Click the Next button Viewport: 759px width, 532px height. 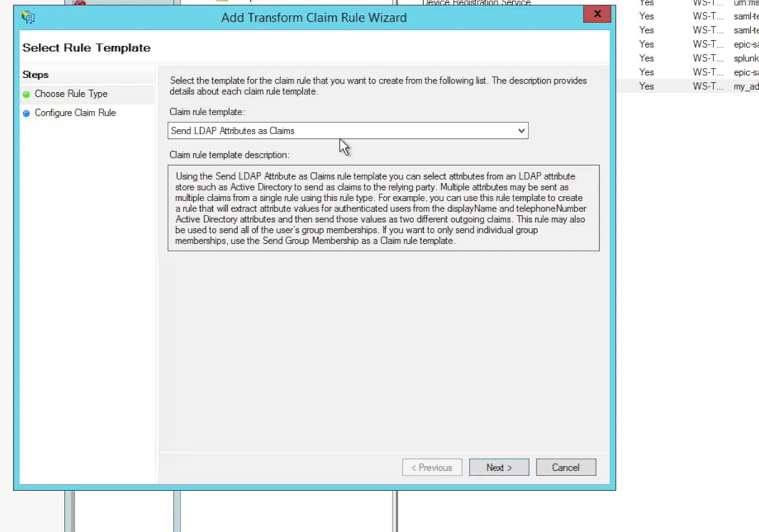pyautogui.click(x=499, y=467)
